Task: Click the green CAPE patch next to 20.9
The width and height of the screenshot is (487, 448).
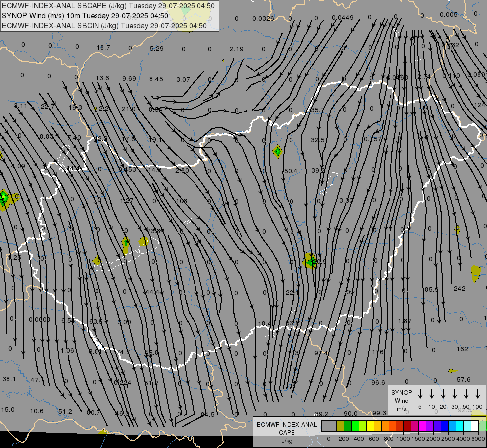Action: click(310, 260)
